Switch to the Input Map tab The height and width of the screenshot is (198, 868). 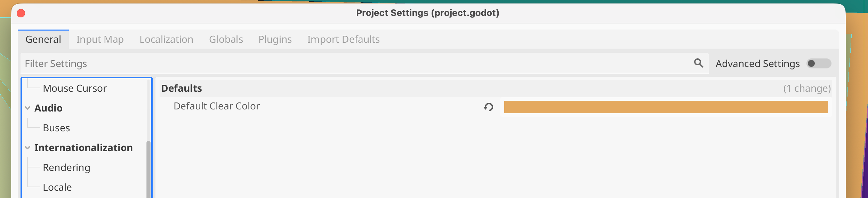(100, 40)
